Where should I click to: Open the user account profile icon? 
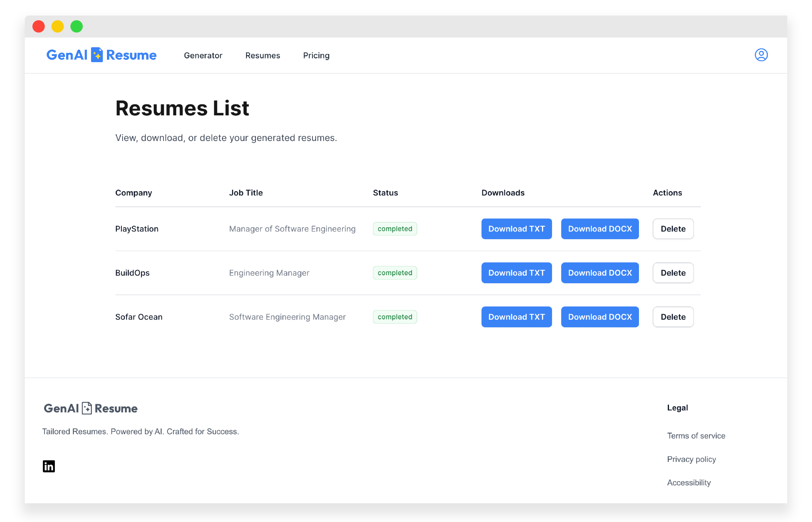(x=761, y=55)
